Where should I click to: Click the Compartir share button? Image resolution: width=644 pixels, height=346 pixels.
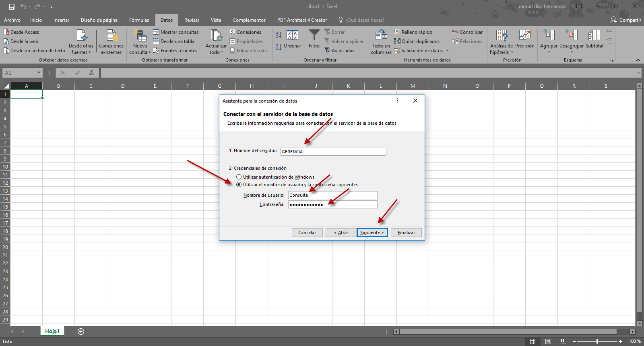click(x=626, y=20)
